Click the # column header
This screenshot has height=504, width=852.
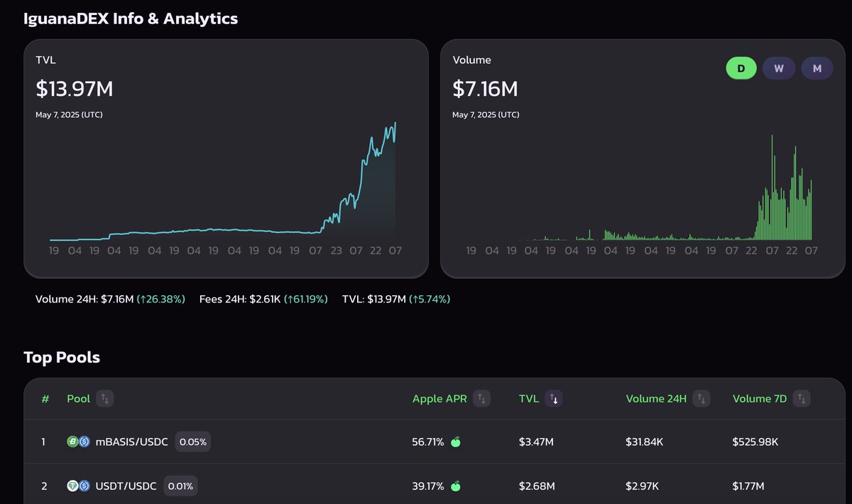click(45, 399)
